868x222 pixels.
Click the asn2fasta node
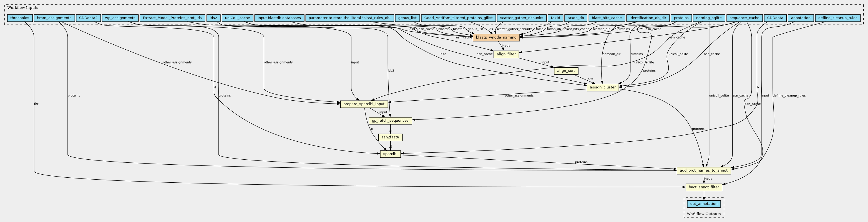tap(390, 137)
